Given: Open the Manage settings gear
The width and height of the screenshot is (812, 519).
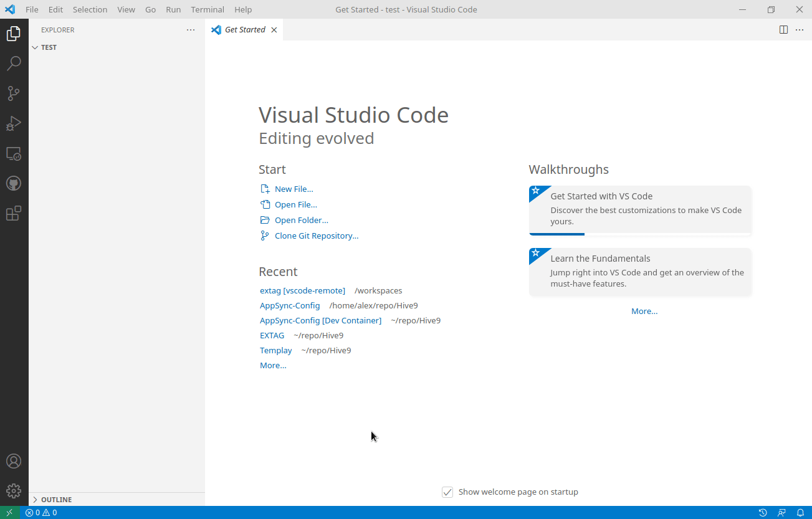Looking at the screenshot, I should [14, 490].
